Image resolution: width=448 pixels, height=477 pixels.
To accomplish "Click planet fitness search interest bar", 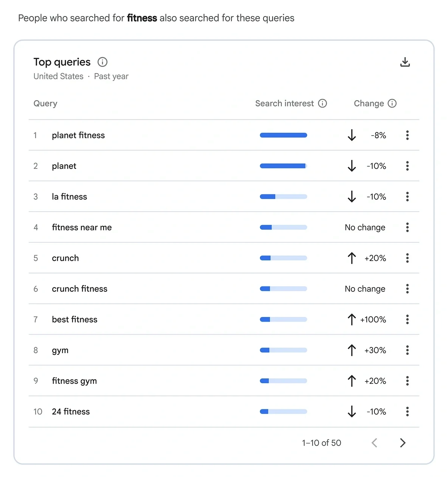I will click(283, 135).
